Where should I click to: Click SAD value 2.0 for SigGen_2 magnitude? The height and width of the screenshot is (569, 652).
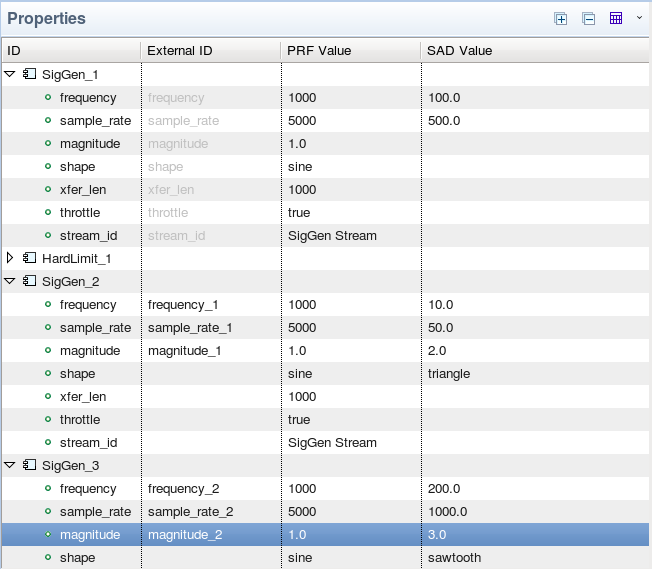437,351
